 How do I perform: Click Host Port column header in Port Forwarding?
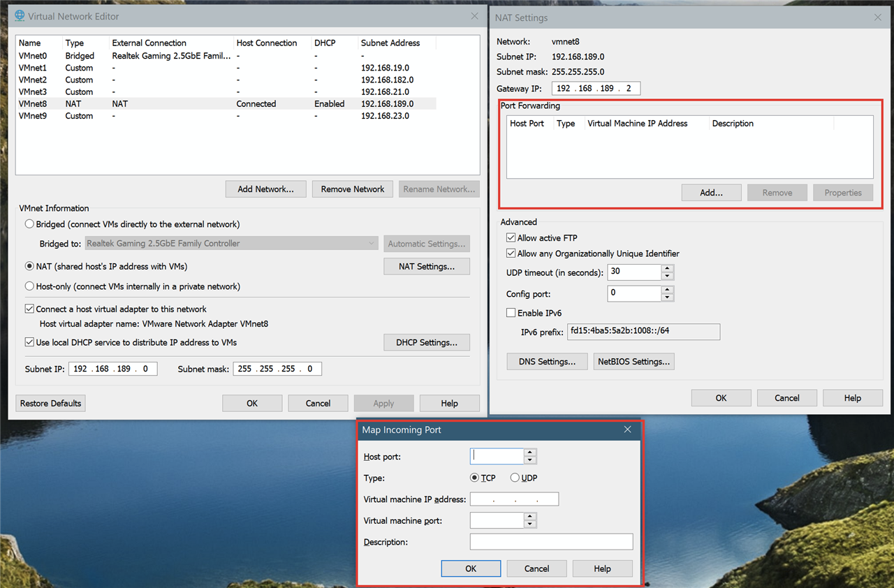(x=530, y=124)
